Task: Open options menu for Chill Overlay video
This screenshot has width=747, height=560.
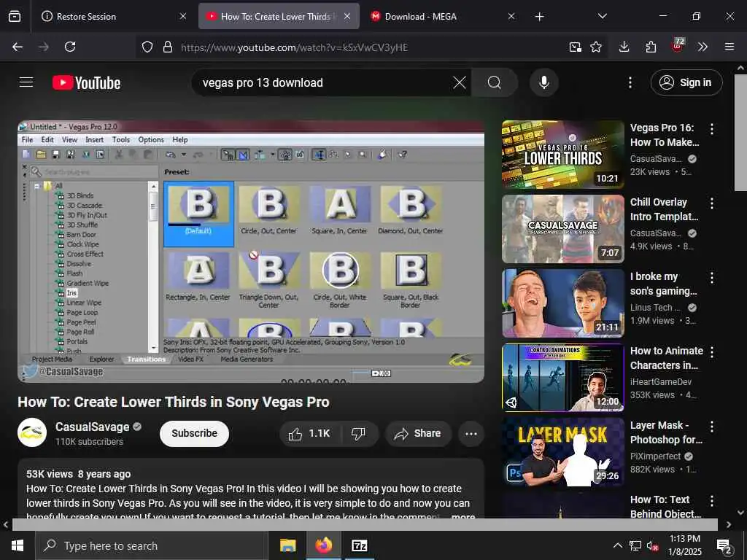Action: click(712, 203)
